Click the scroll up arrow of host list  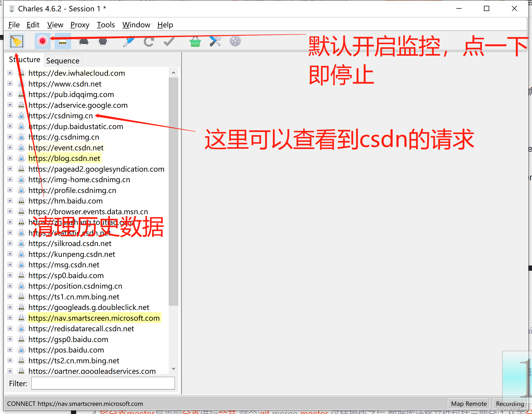click(173, 73)
